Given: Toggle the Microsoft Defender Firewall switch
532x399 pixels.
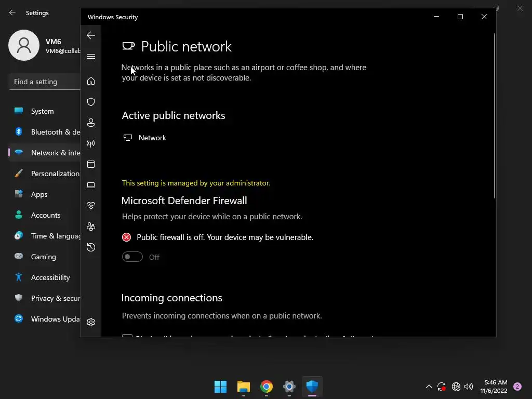Looking at the screenshot, I should tap(132, 257).
